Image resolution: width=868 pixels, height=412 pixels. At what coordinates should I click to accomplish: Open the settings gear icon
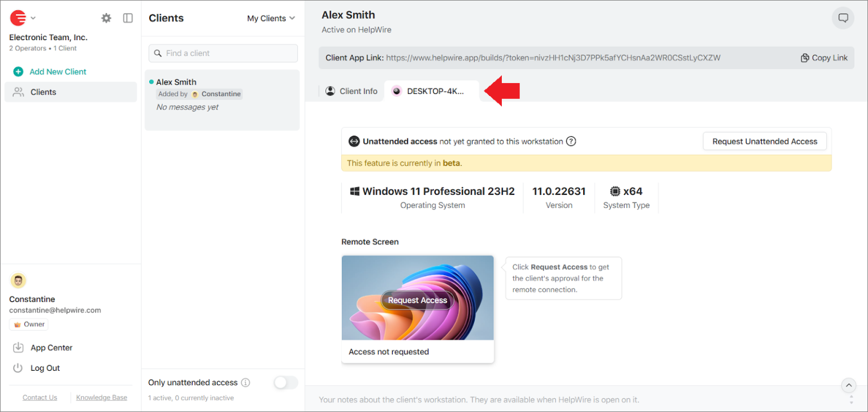(106, 18)
